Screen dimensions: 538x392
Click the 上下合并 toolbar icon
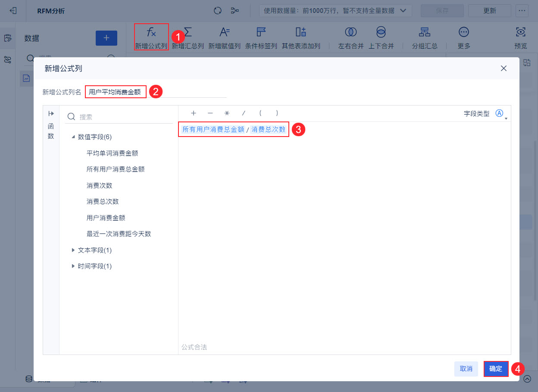[x=381, y=32]
